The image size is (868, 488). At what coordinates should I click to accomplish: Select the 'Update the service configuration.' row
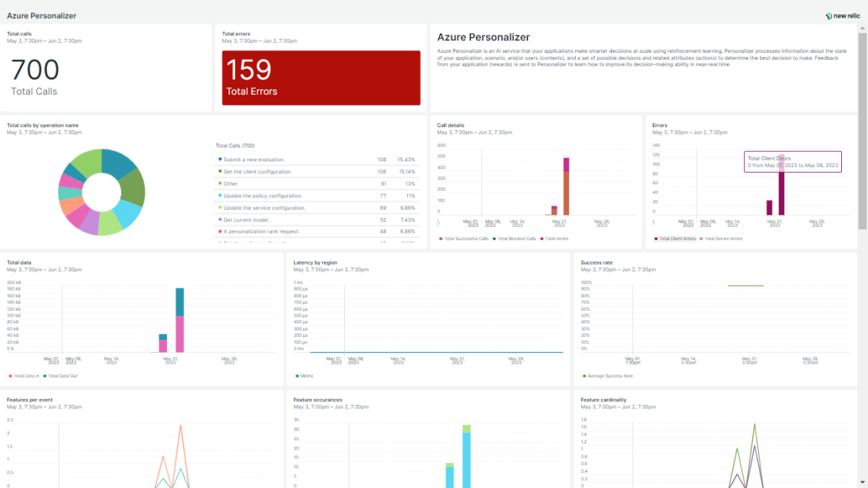tap(317, 207)
